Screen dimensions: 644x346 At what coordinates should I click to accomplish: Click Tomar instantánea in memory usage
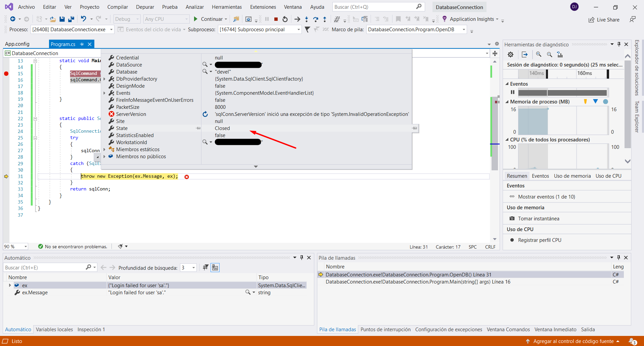[538, 219]
